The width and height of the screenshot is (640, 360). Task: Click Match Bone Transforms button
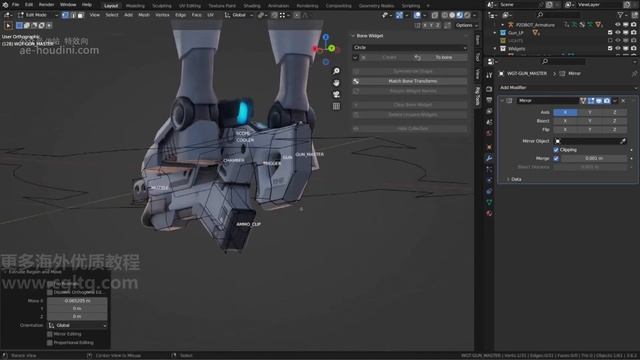[x=409, y=81]
